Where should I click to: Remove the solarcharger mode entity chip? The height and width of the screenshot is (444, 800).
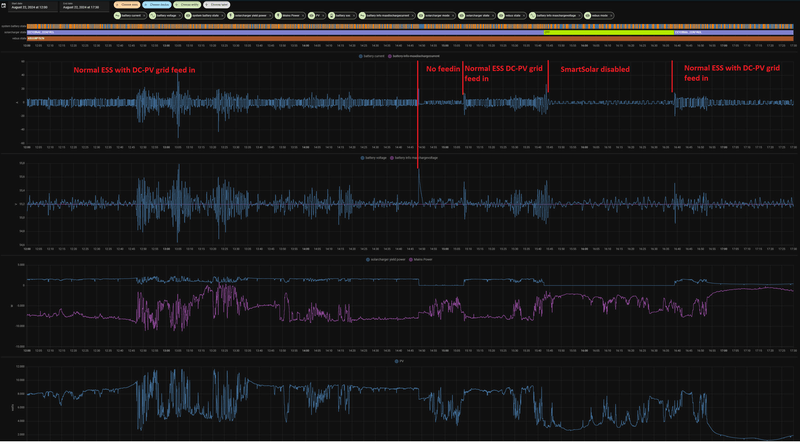(453, 16)
